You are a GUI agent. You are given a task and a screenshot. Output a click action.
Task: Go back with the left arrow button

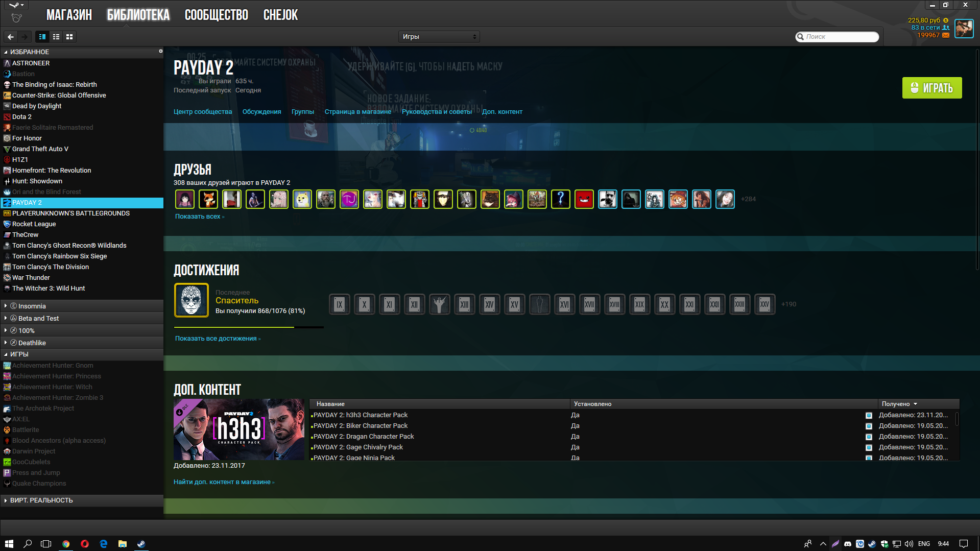pyautogui.click(x=11, y=37)
